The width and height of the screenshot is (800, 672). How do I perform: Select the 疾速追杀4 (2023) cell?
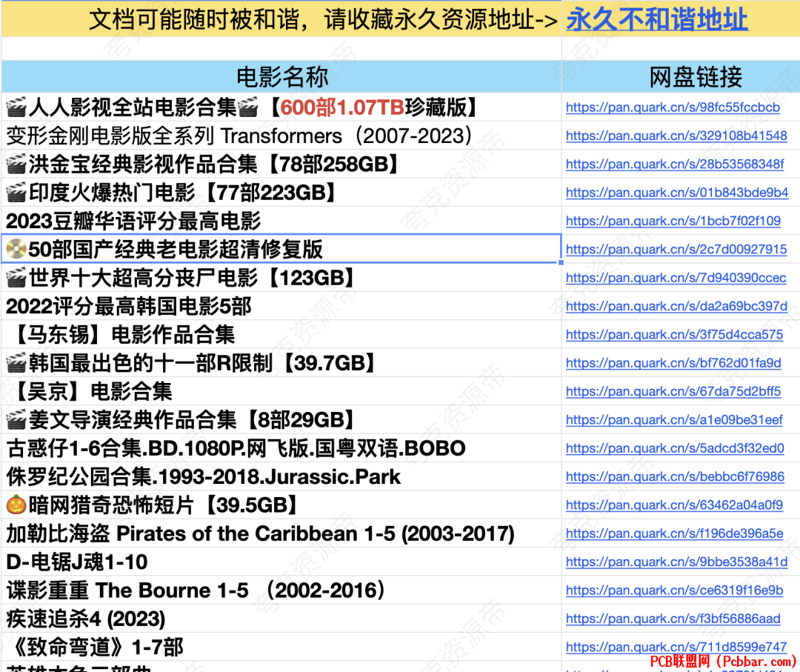point(281,619)
